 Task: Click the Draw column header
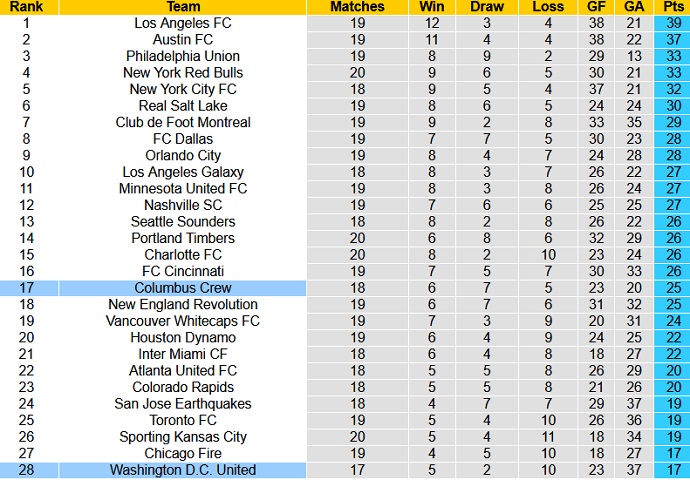coord(487,7)
